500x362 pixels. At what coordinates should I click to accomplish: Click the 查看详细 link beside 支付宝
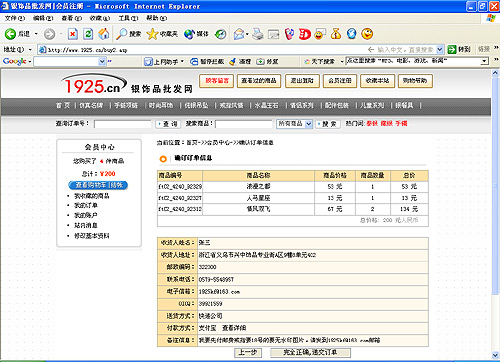pyautogui.click(x=234, y=328)
